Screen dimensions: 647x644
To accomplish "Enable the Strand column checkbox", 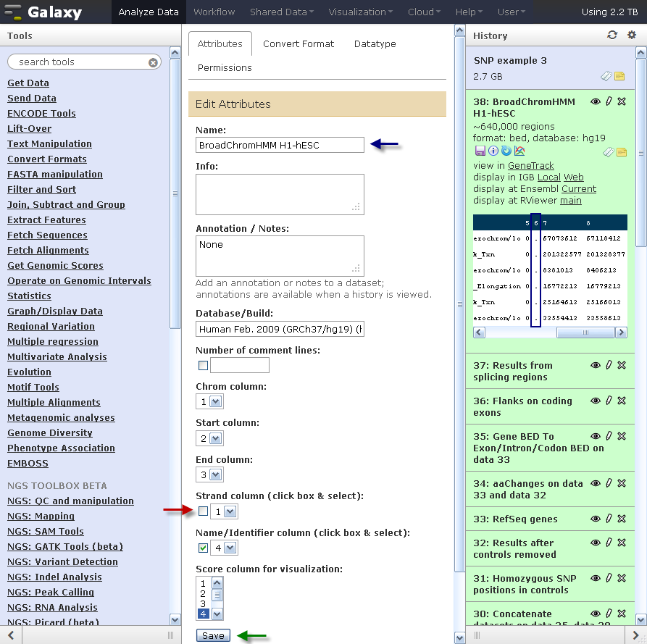I will point(203,511).
